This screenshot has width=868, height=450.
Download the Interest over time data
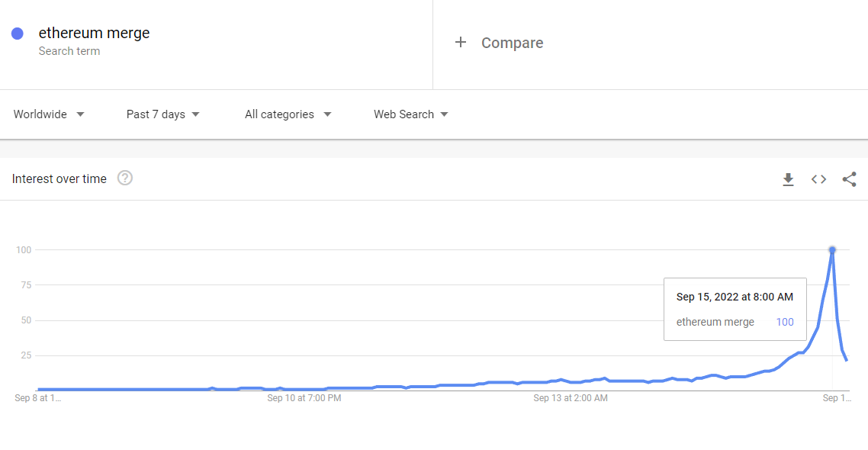pos(788,179)
